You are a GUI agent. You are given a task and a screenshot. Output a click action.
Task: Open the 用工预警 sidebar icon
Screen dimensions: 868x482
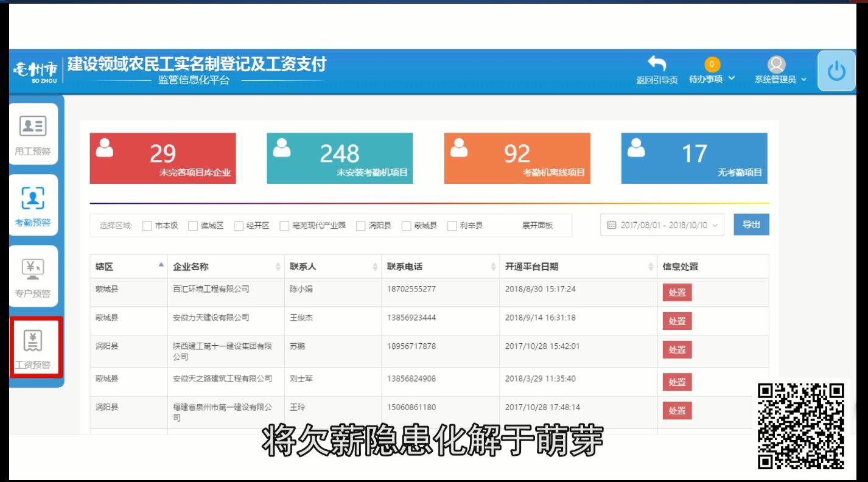[33, 126]
